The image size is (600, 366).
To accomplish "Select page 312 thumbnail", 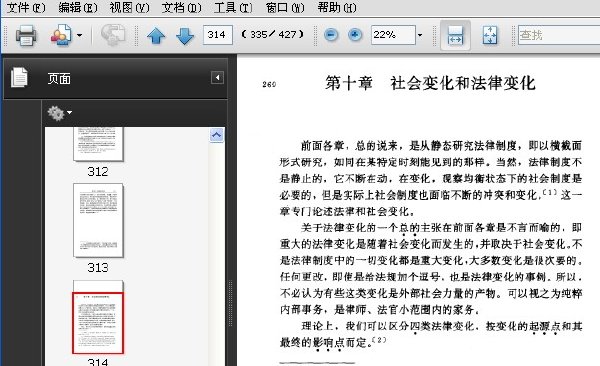I will [98, 144].
